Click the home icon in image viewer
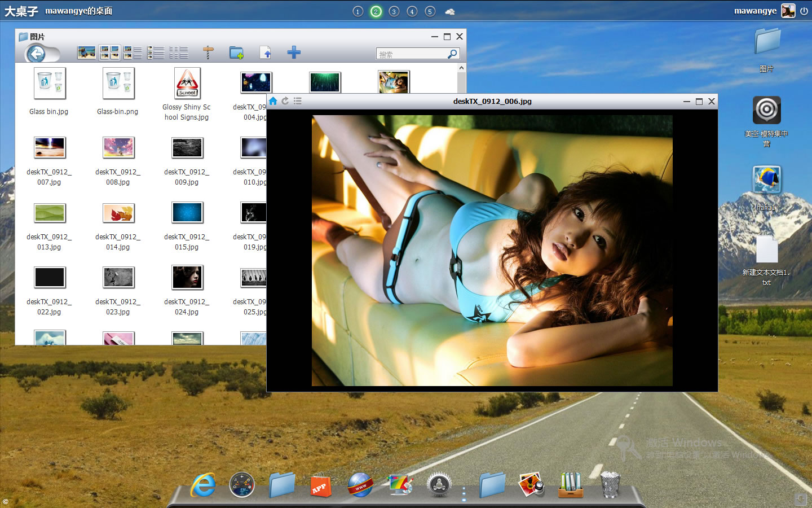 pos(273,101)
